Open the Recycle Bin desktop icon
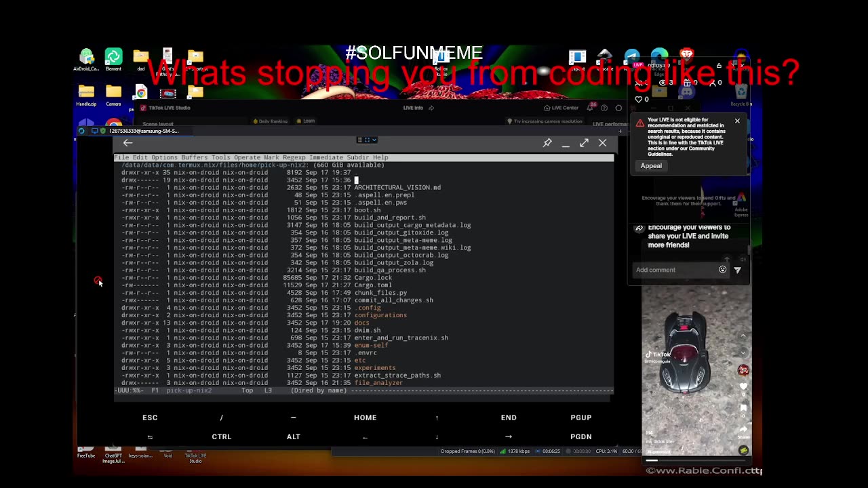The width and height of the screenshot is (868, 488). point(741,95)
